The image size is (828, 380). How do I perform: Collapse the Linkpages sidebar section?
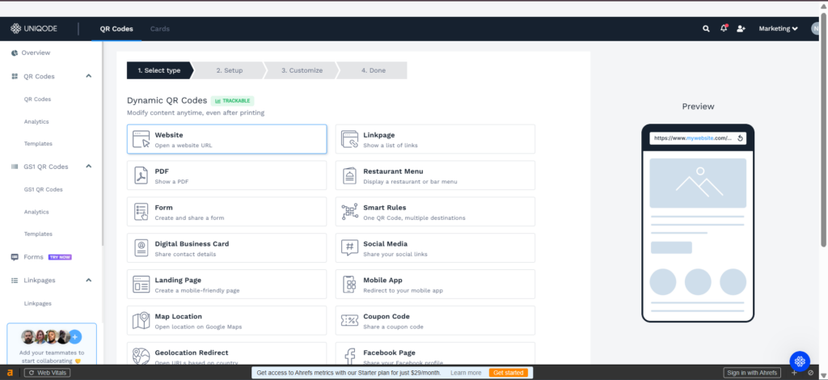tap(89, 280)
